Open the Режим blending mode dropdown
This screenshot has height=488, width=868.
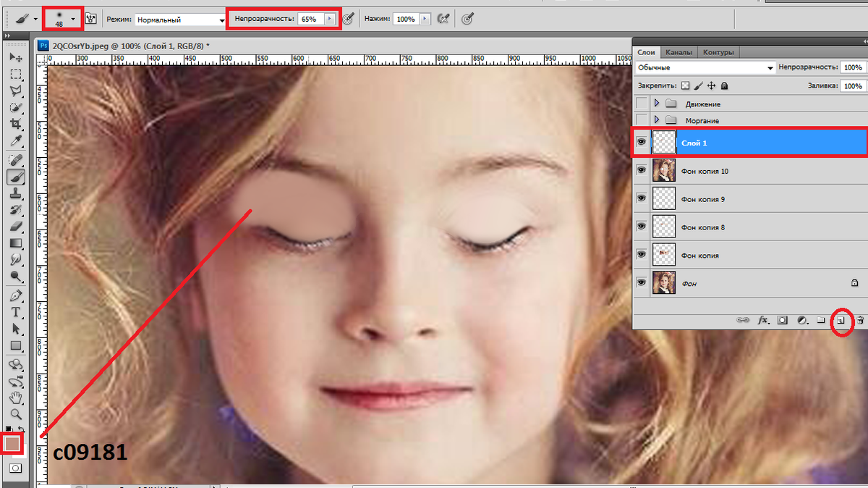coord(180,20)
